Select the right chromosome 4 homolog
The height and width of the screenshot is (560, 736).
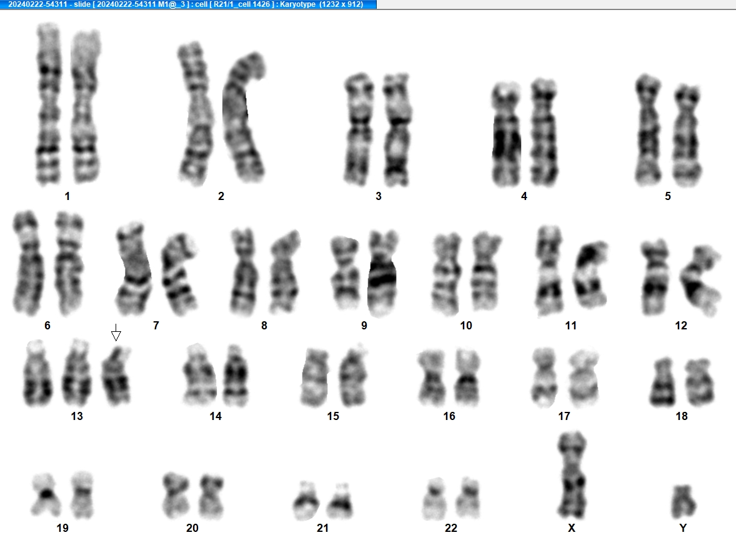click(x=544, y=132)
